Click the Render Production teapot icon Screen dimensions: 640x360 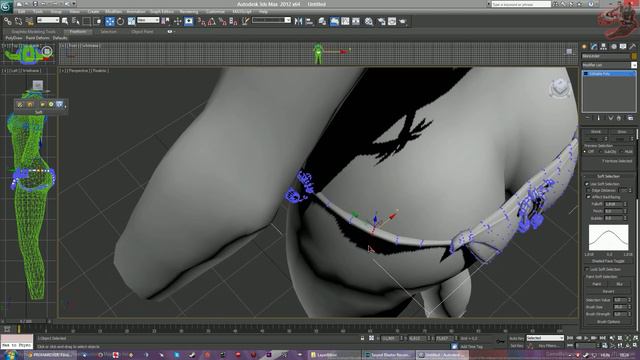tap(403, 21)
